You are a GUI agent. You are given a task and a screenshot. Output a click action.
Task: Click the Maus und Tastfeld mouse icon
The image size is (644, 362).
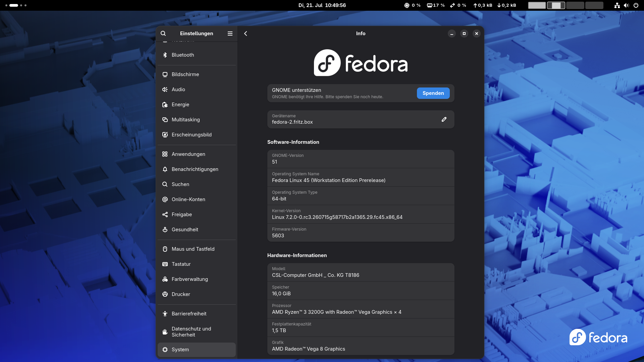point(165,249)
